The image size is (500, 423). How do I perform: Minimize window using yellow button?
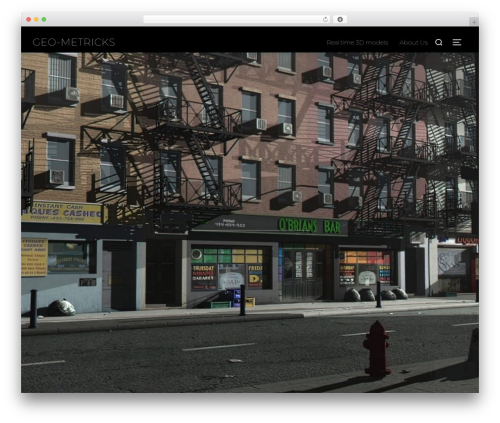click(36, 20)
